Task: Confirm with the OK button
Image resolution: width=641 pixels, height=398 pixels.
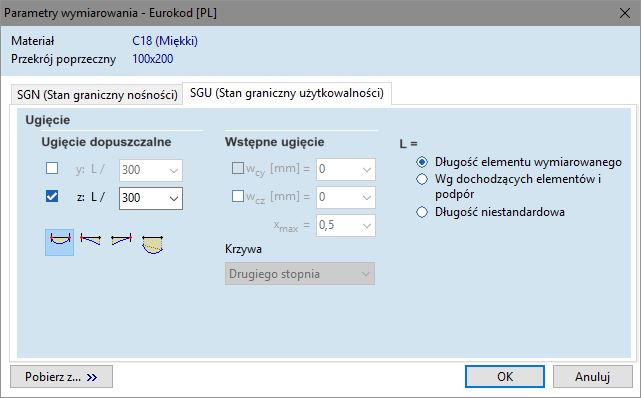Action: [x=505, y=376]
